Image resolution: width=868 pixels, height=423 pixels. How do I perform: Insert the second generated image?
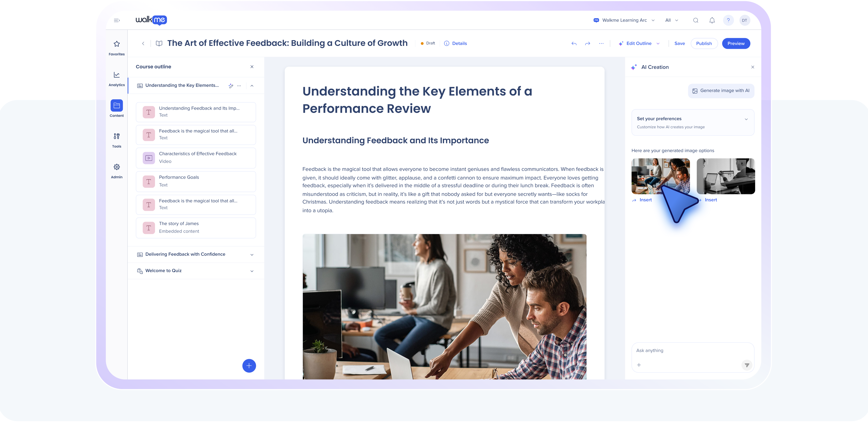point(711,200)
